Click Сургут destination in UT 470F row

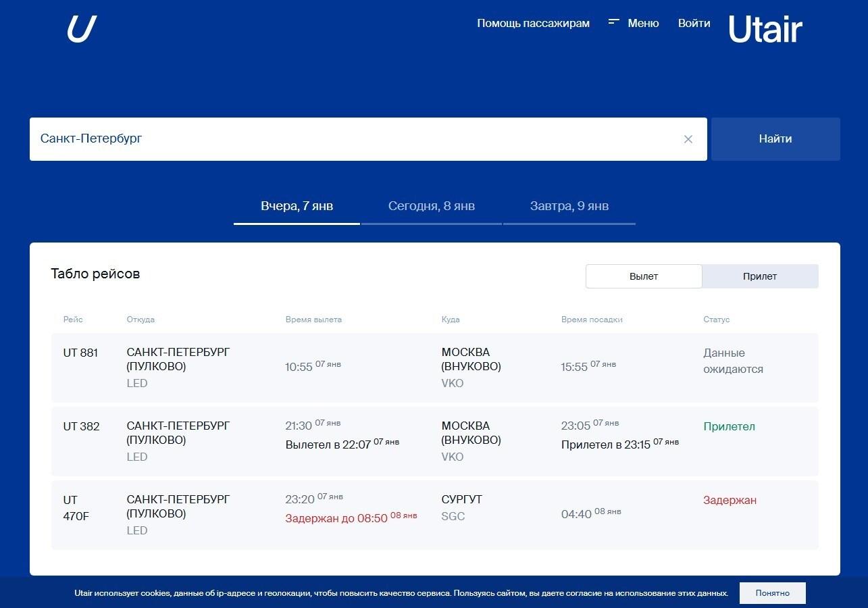(x=461, y=500)
